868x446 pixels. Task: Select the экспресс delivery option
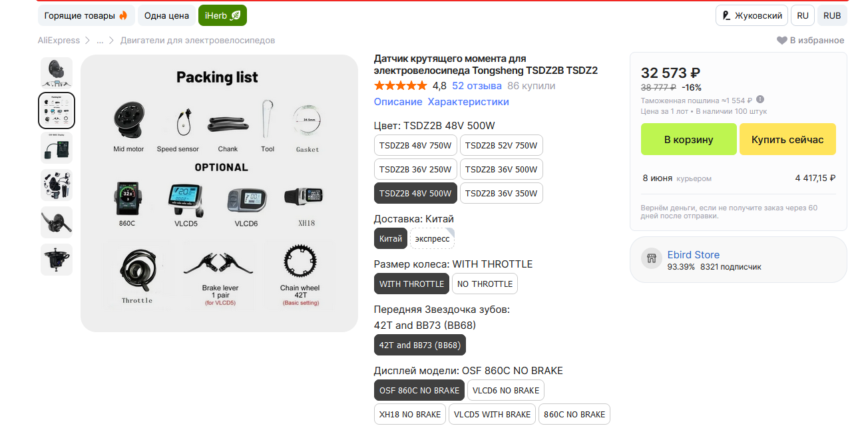pos(432,238)
